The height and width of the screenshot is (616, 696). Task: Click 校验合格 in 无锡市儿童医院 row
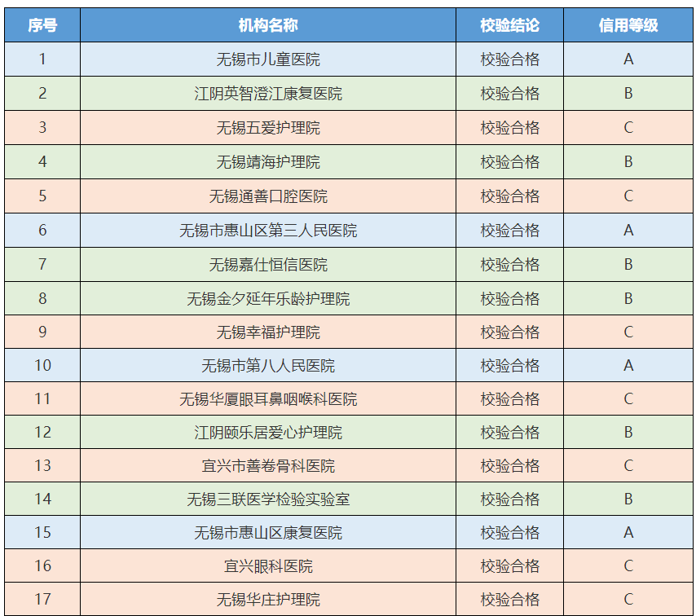509,59
